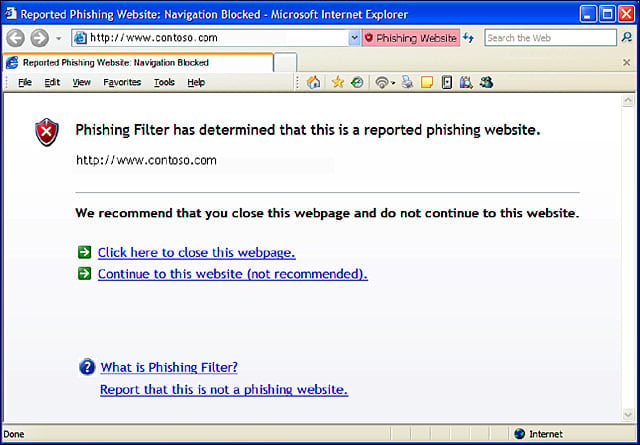This screenshot has height=445, width=640.
Task: Click the magnifier search button
Action: (x=627, y=38)
